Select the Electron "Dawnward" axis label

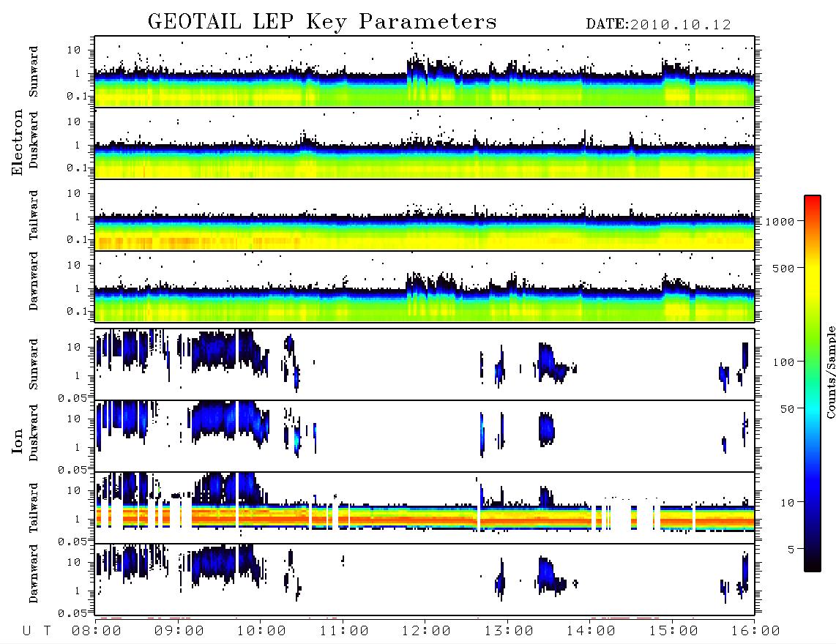(34, 282)
